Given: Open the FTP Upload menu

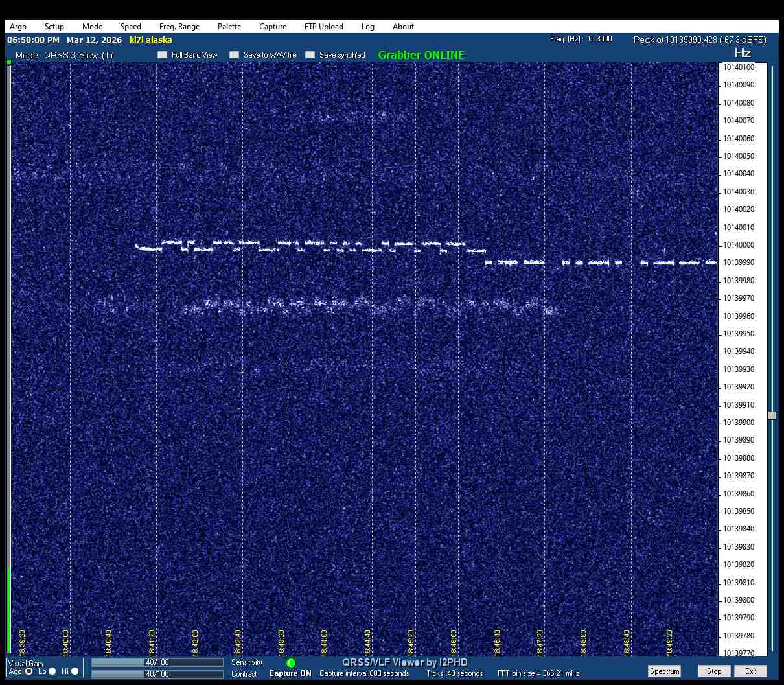Looking at the screenshot, I should coord(323,27).
